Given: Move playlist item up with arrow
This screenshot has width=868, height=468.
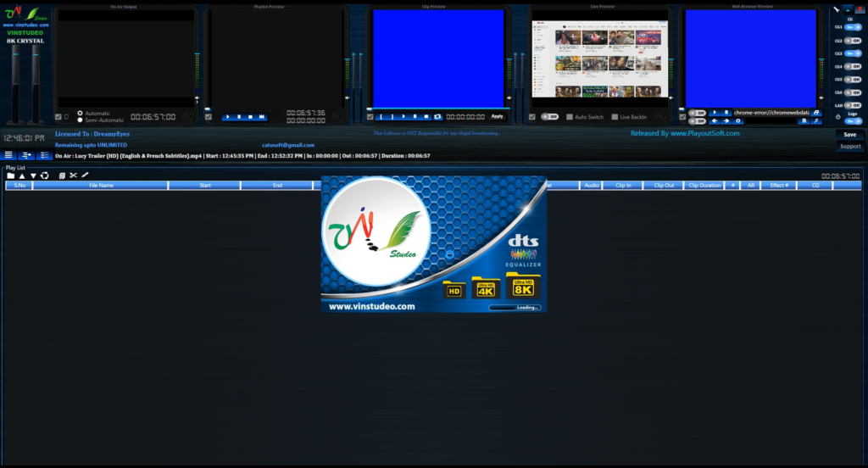Looking at the screenshot, I should 22,175.
